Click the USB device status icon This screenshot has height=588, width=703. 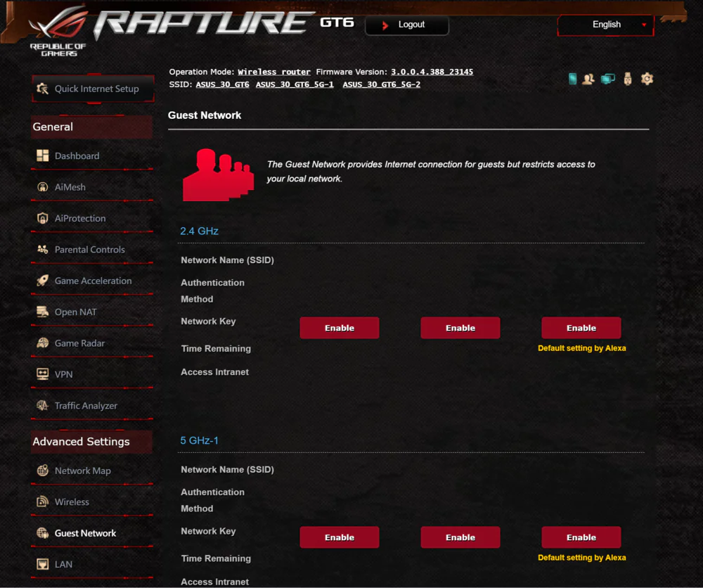point(628,79)
